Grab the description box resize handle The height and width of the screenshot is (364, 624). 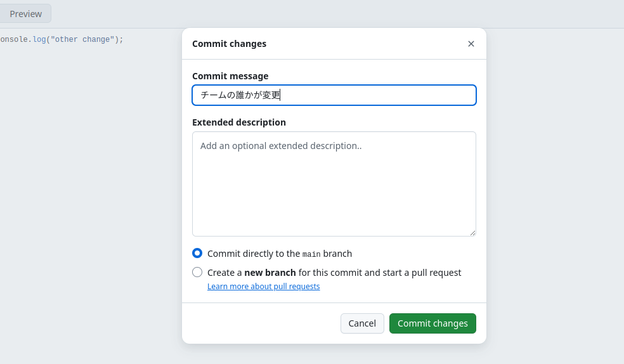tap(472, 233)
